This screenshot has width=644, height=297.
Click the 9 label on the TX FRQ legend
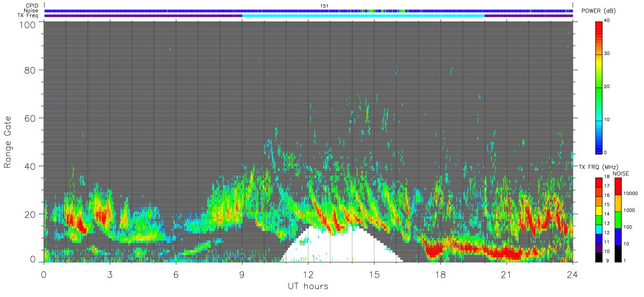click(x=608, y=260)
